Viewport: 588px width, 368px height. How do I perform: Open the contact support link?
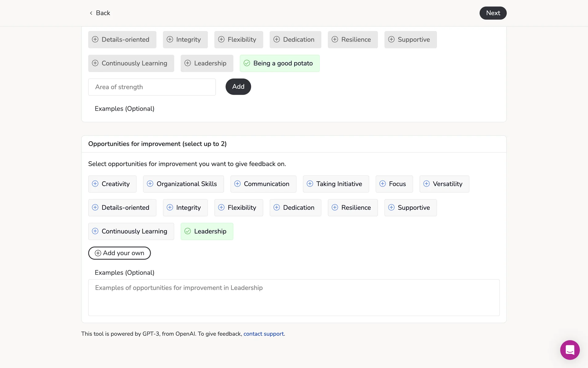coord(263,334)
